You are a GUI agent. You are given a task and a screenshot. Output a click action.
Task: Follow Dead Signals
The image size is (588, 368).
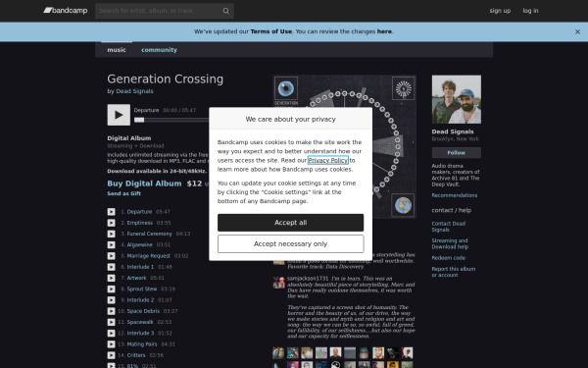tap(457, 153)
